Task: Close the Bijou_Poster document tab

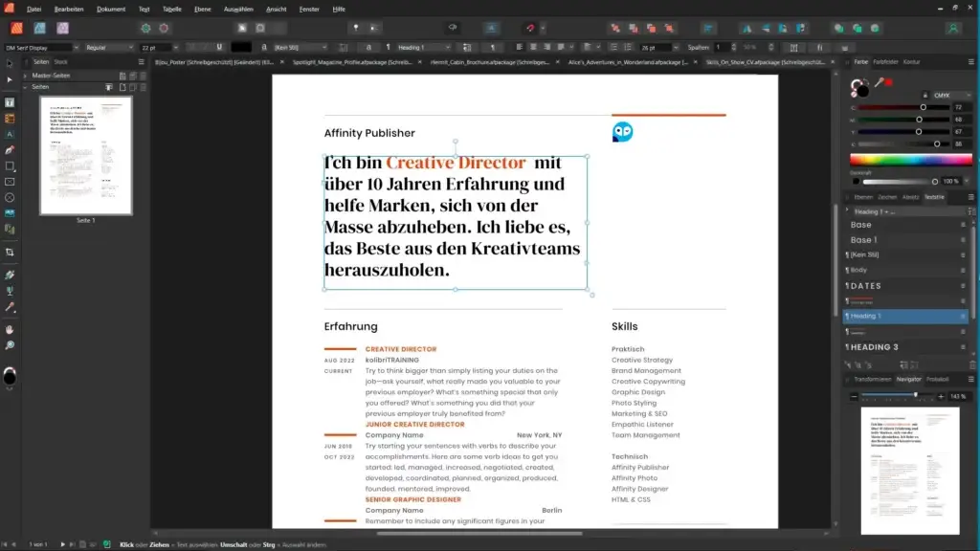Action: (282, 62)
